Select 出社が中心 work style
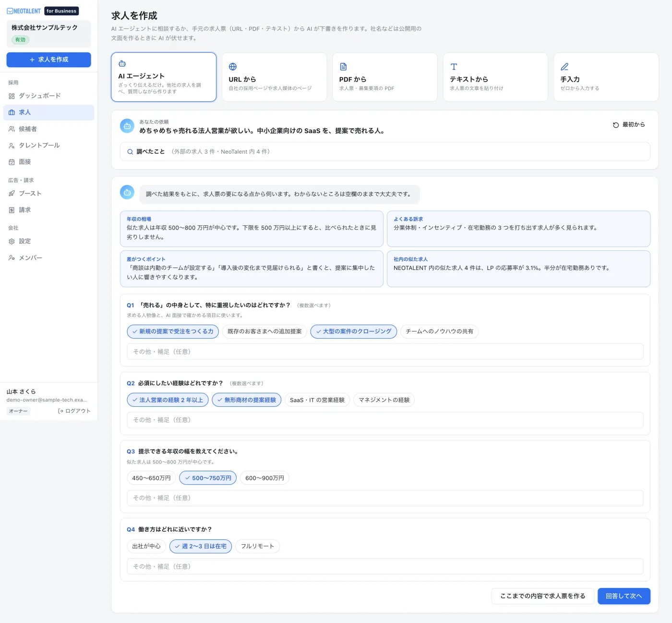Screen dimensions: 672x623 pos(146,547)
